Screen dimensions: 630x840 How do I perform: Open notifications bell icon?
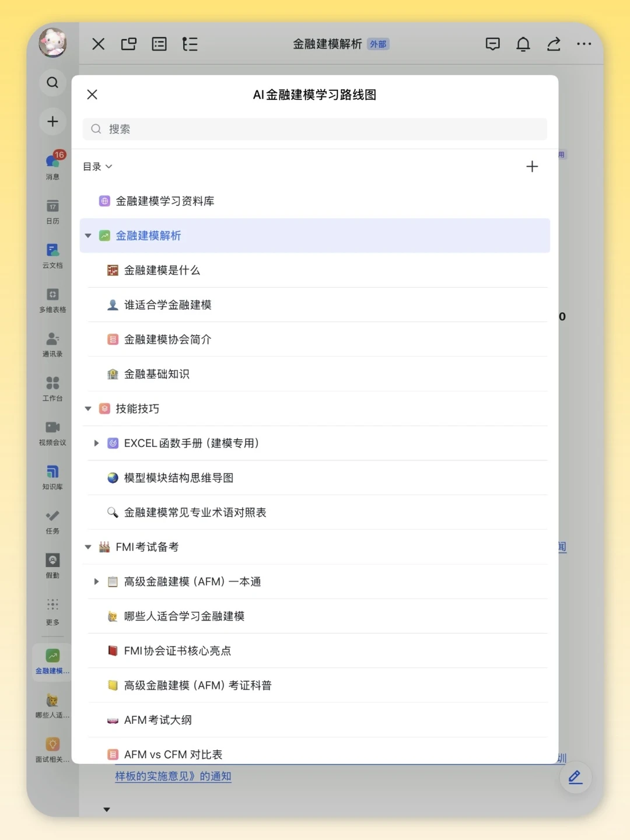click(523, 44)
